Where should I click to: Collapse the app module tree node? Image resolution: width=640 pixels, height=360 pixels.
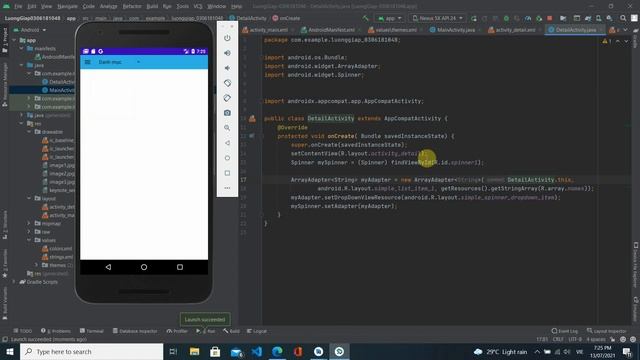(15, 40)
